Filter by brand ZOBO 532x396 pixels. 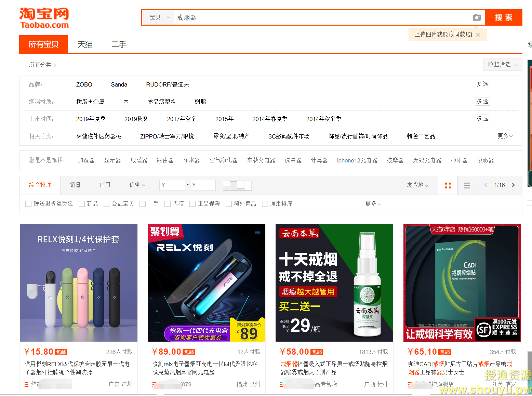(x=84, y=84)
